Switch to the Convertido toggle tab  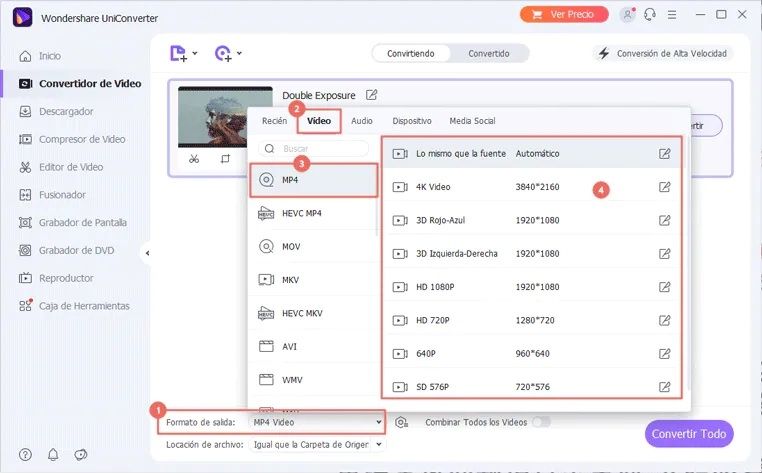pyautogui.click(x=489, y=53)
